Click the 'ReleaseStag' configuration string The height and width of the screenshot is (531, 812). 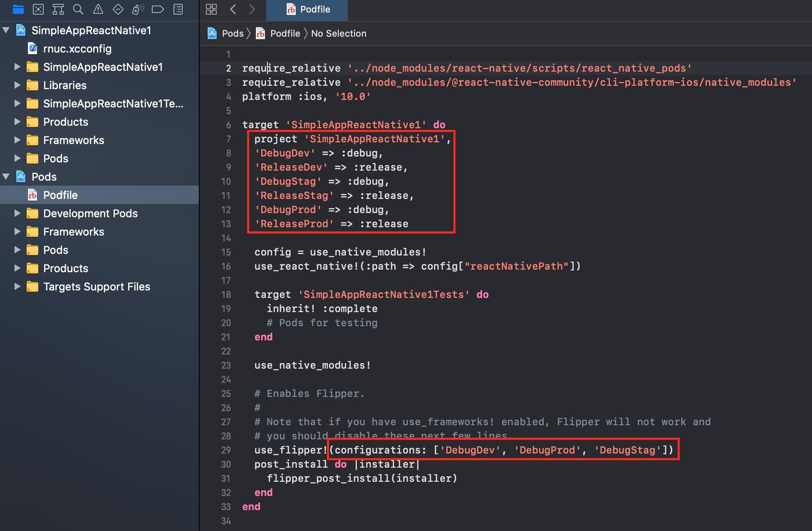(x=294, y=195)
